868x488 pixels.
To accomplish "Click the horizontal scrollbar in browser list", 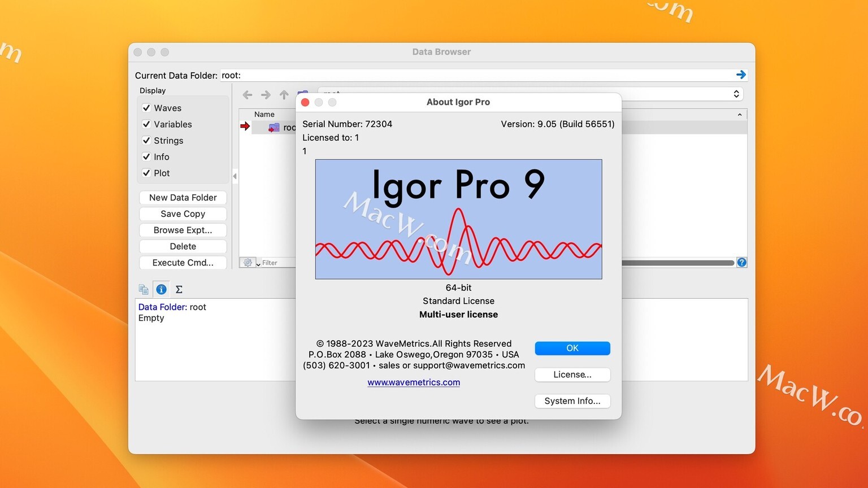I will (x=678, y=263).
